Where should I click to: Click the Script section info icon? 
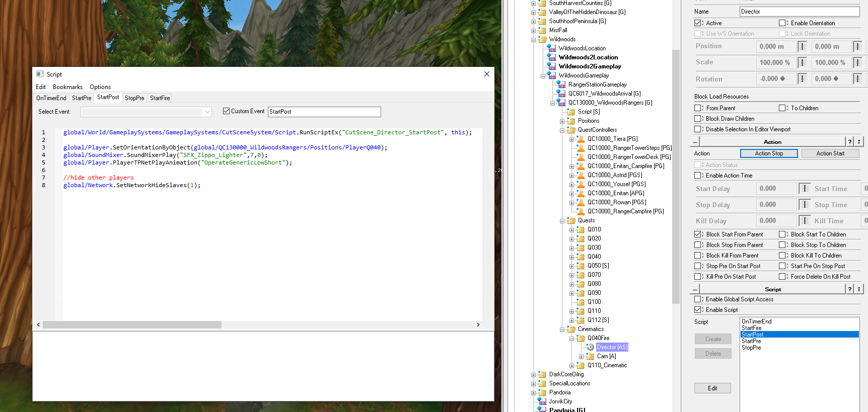point(859,289)
